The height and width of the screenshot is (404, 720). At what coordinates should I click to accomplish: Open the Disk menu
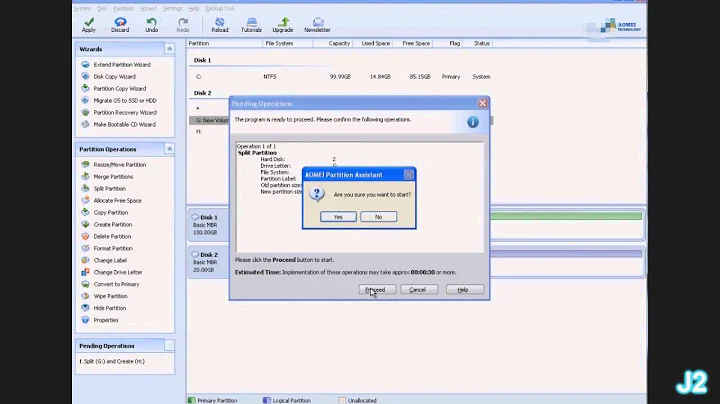[101, 8]
